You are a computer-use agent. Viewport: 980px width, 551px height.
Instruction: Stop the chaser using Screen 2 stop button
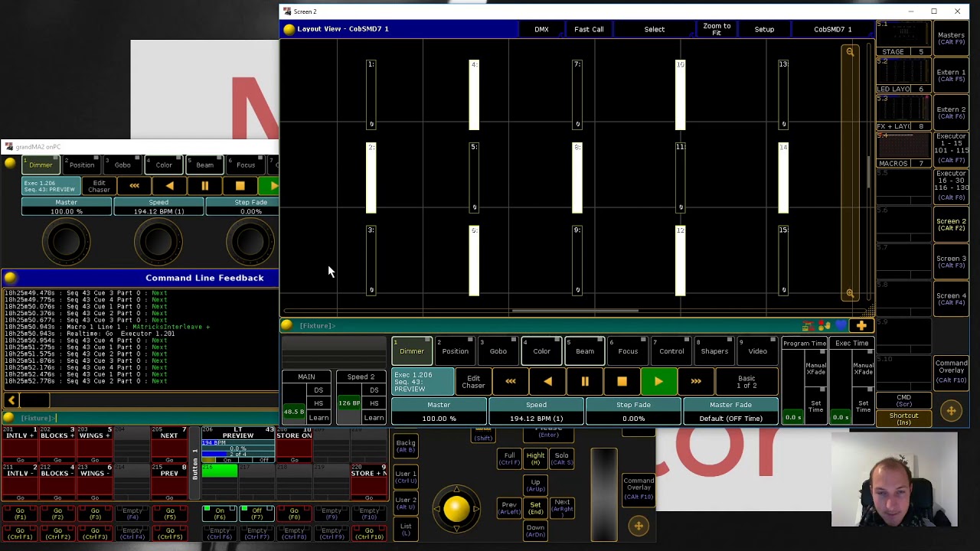[x=622, y=381]
